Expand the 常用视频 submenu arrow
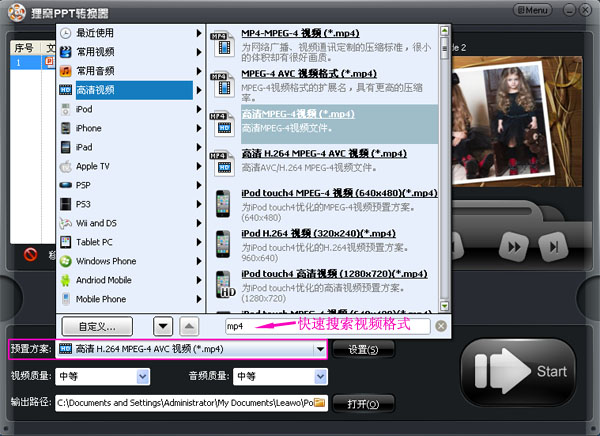The height and width of the screenshot is (436, 600). pos(199,52)
